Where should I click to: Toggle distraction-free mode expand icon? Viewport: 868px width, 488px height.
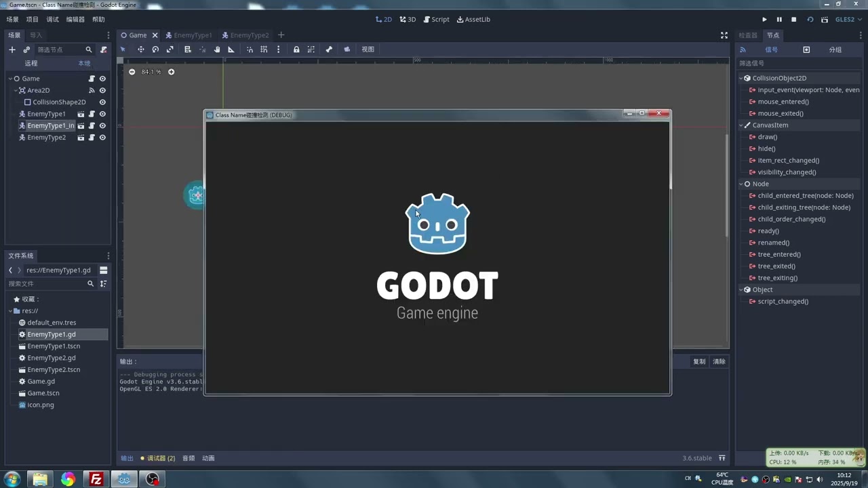coord(724,35)
